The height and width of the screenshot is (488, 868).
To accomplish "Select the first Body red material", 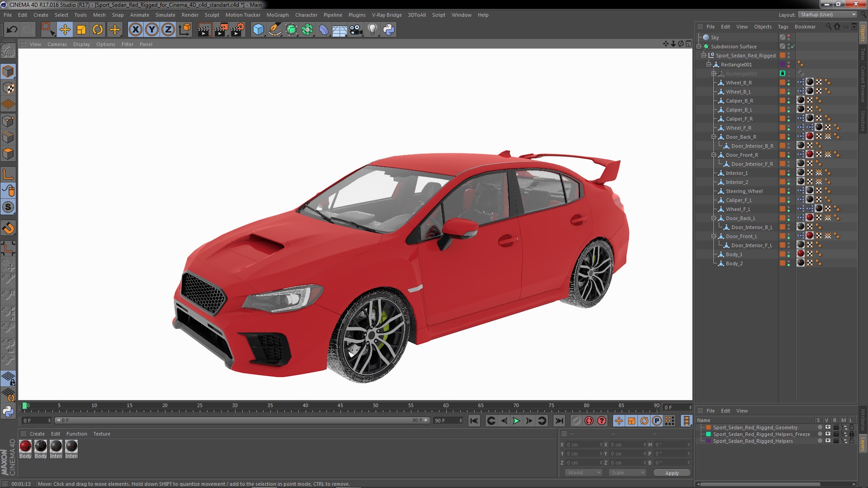I will click(25, 446).
